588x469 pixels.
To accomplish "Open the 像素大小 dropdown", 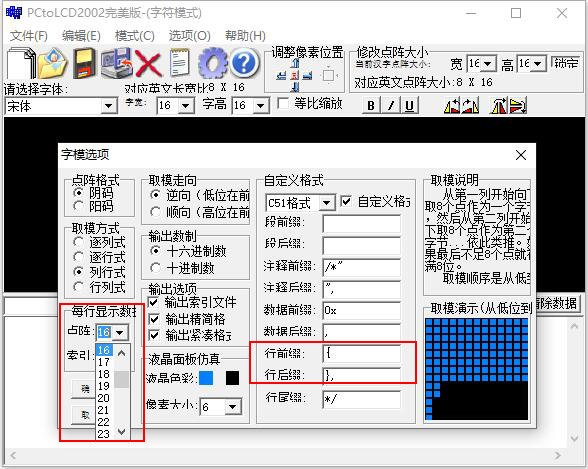I will pos(232,406).
